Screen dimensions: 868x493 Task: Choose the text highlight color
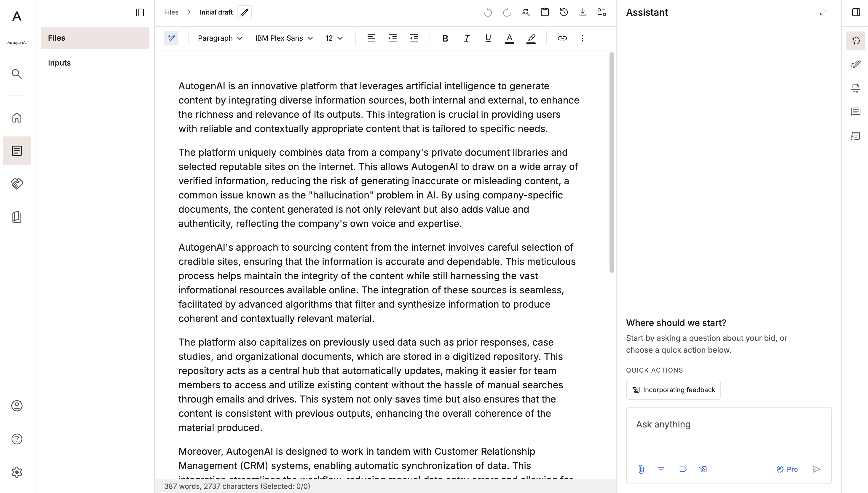click(531, 38)
